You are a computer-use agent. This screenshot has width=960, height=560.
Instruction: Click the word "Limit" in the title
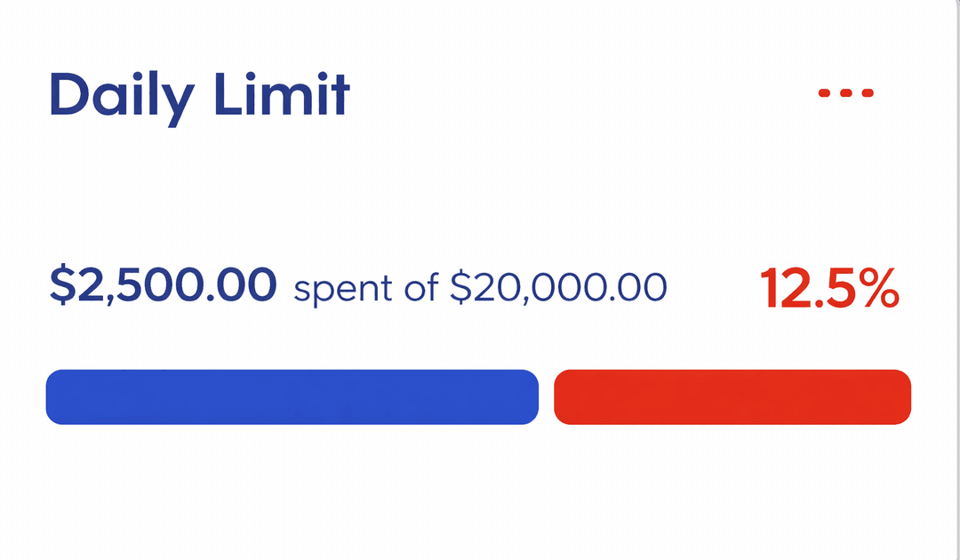tap(281, 95)
